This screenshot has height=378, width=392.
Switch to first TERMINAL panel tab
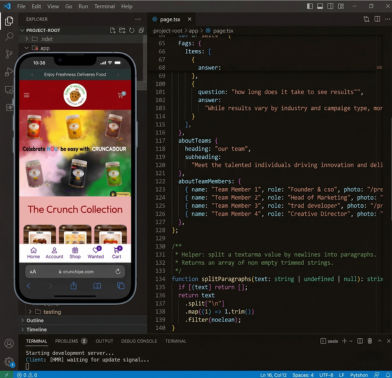[x=37, y=341]
